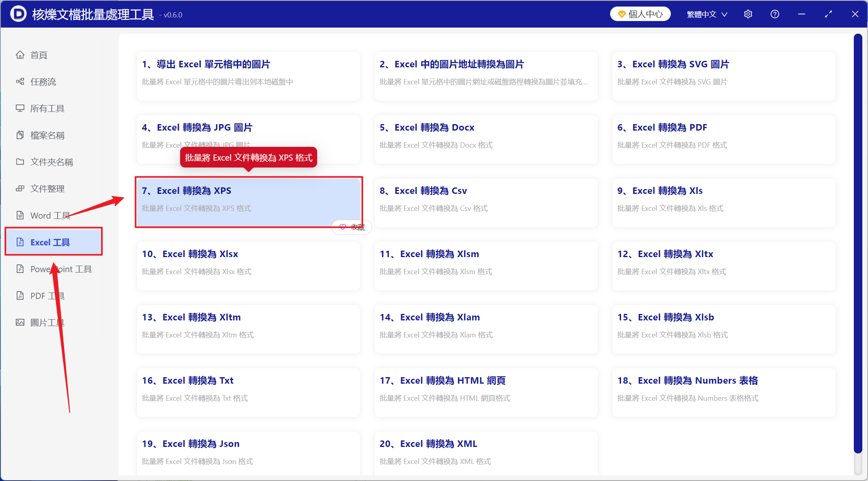This screenshot has width=868, height=481.
Task: Click the PDF 工具 file icon
Action: (x=20, y=296)
